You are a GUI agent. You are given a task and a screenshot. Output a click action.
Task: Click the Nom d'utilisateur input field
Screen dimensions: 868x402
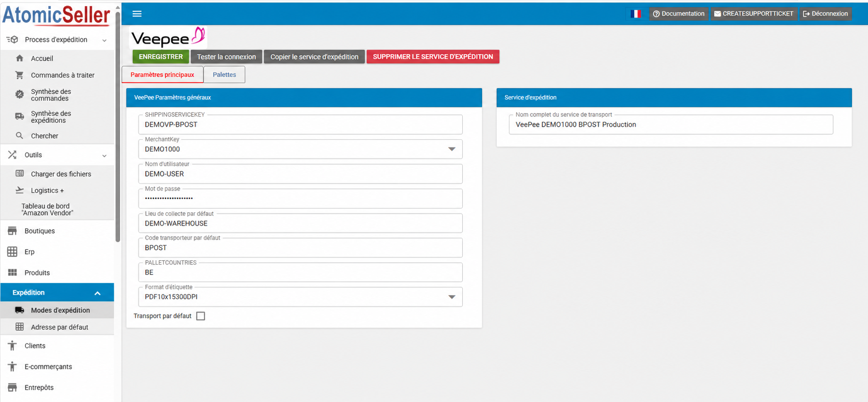pos(300,174)
